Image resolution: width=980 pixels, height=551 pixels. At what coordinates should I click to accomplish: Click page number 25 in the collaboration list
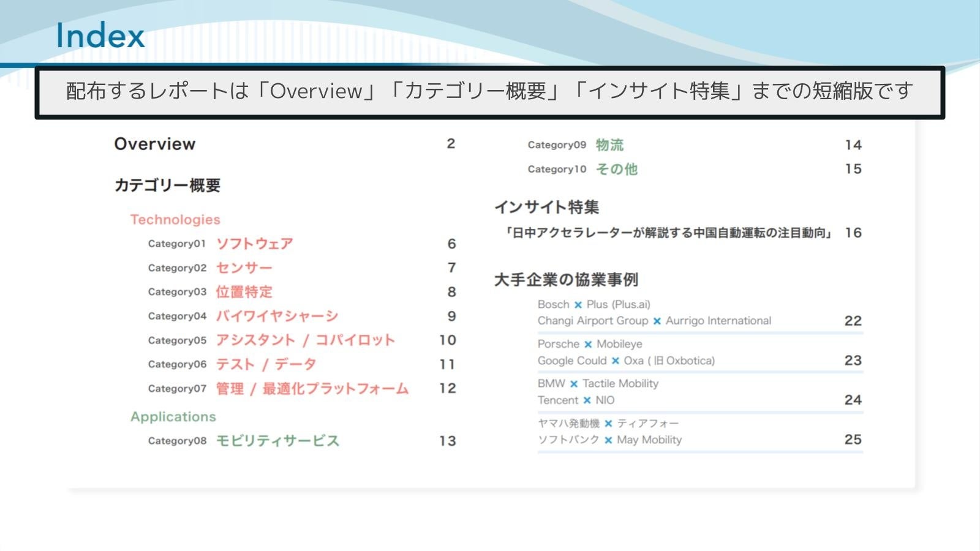pyautogui.click(x=853, y=440)
